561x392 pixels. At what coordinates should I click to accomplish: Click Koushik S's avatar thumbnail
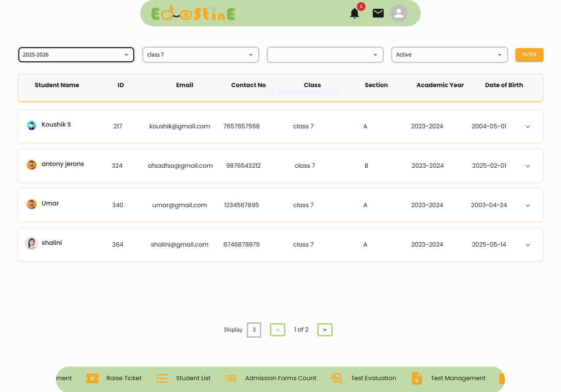coord(32,126)
